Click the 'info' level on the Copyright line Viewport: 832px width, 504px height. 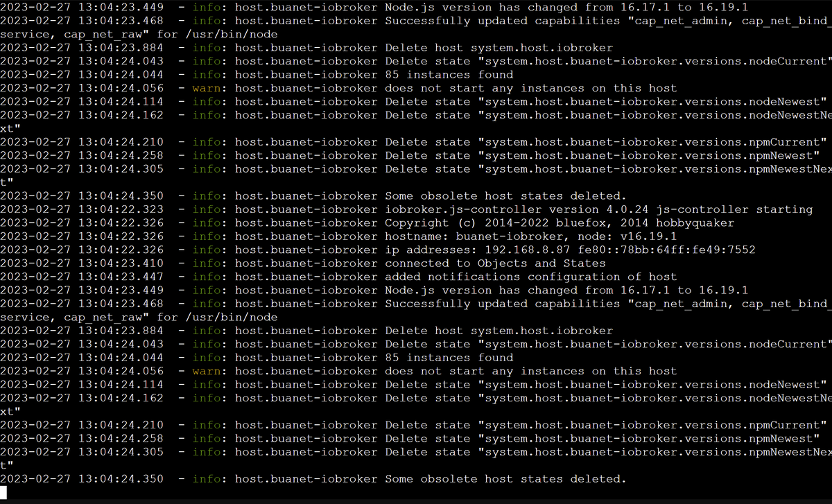[x=207, y=223]
